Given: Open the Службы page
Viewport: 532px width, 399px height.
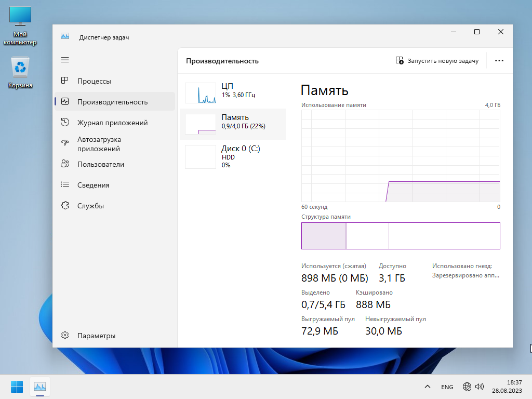Looking at the screenshot, I should click(115, 206).
